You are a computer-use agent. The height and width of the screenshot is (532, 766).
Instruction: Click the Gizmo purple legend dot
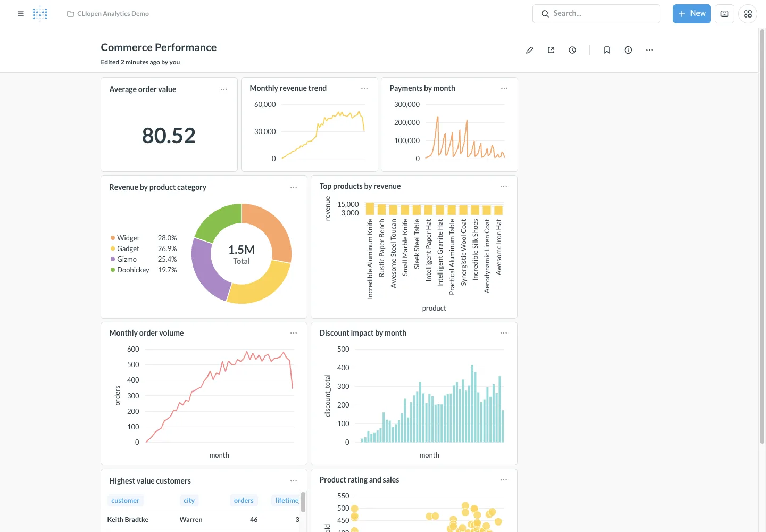(113, 259)
